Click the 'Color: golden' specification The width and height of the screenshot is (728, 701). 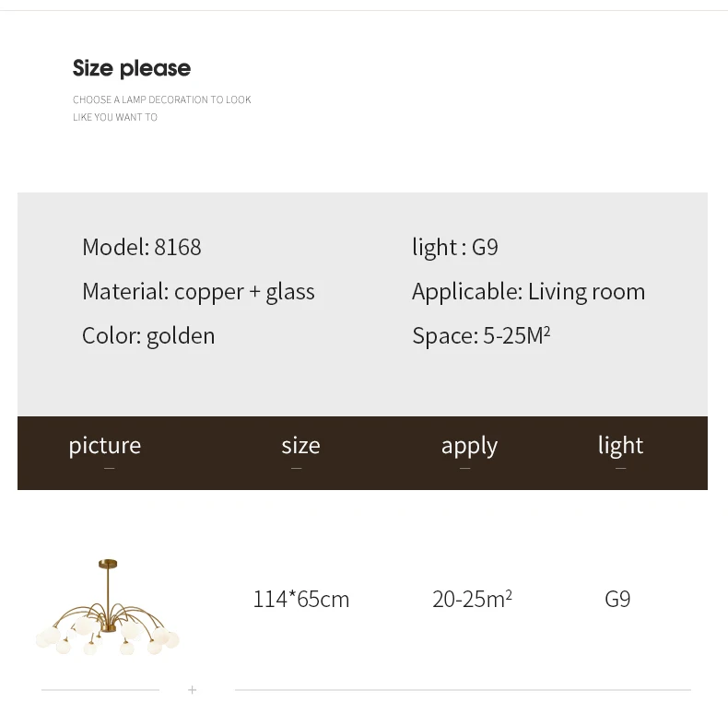pyautogui.click(x=148, y=335)
